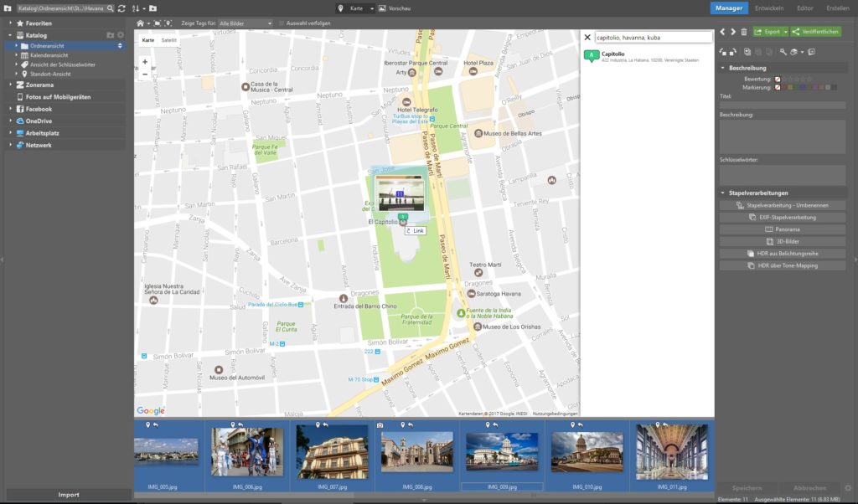
Task: Click the quick fix magic wand icon
Action: click(783, 52)
